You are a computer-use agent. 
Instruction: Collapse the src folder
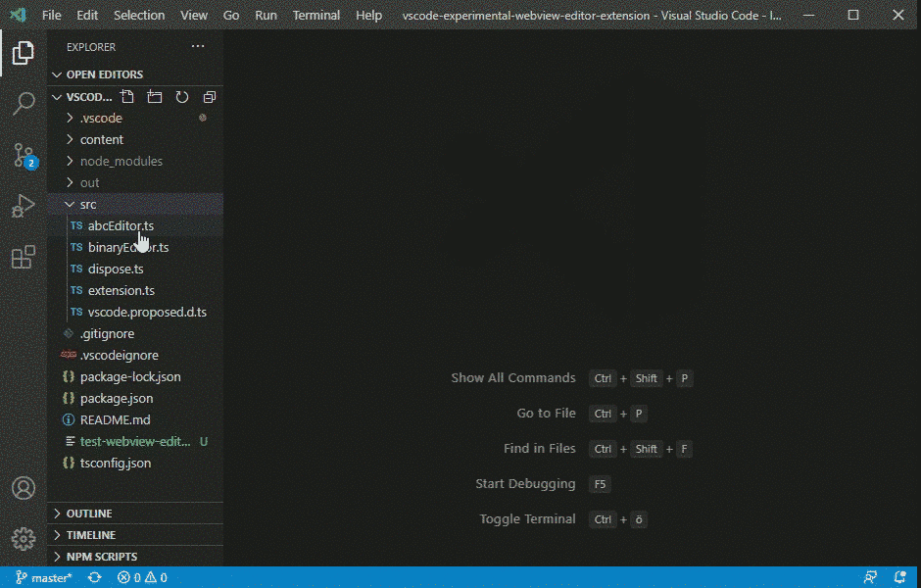[135, 205]
